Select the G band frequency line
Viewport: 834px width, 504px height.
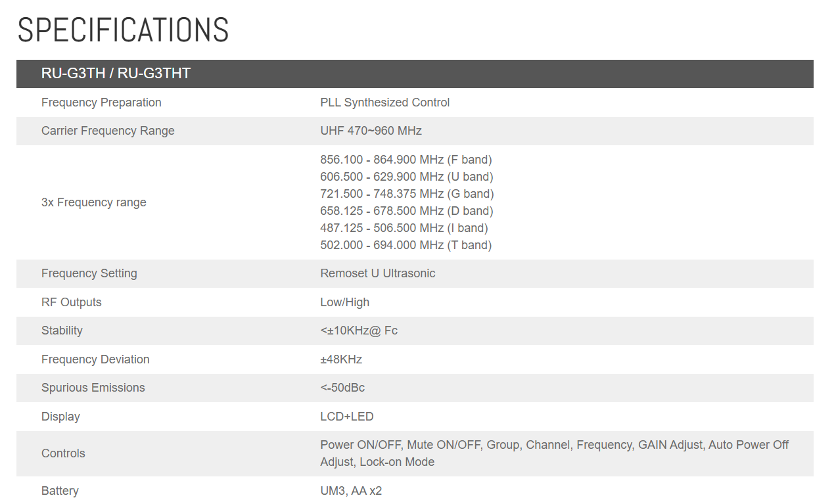coord(407,194)
